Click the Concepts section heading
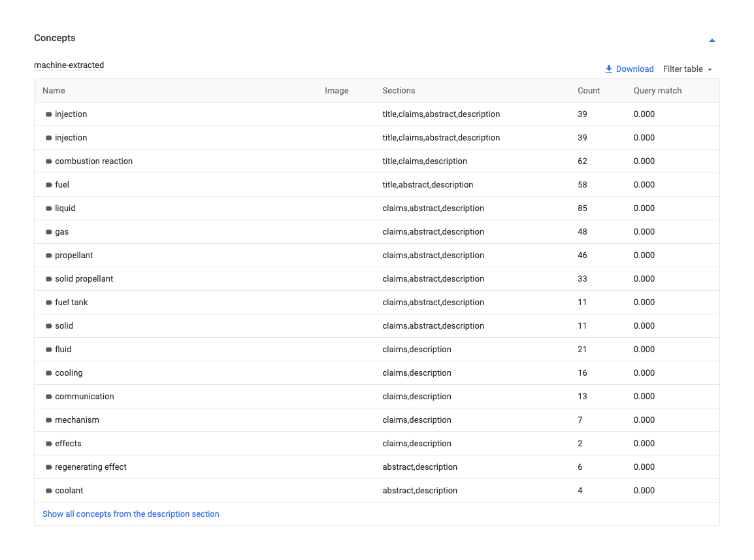 tap(55, 38)
